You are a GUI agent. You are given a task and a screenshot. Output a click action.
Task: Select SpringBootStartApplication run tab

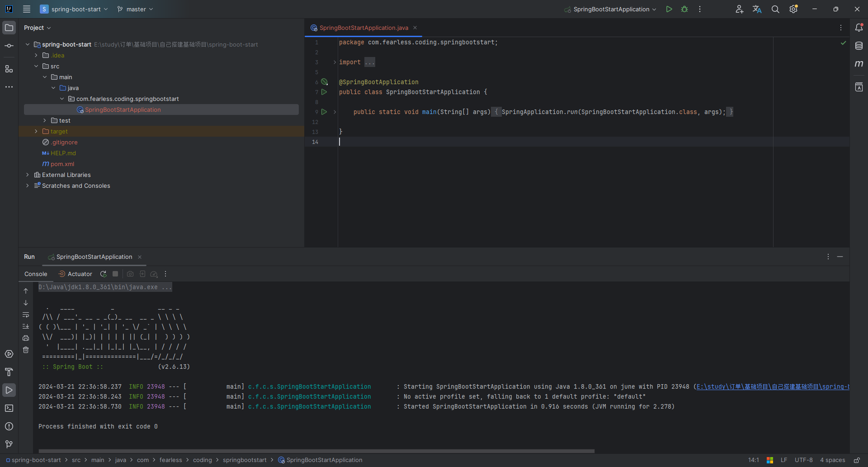click(x=94, y=257)
